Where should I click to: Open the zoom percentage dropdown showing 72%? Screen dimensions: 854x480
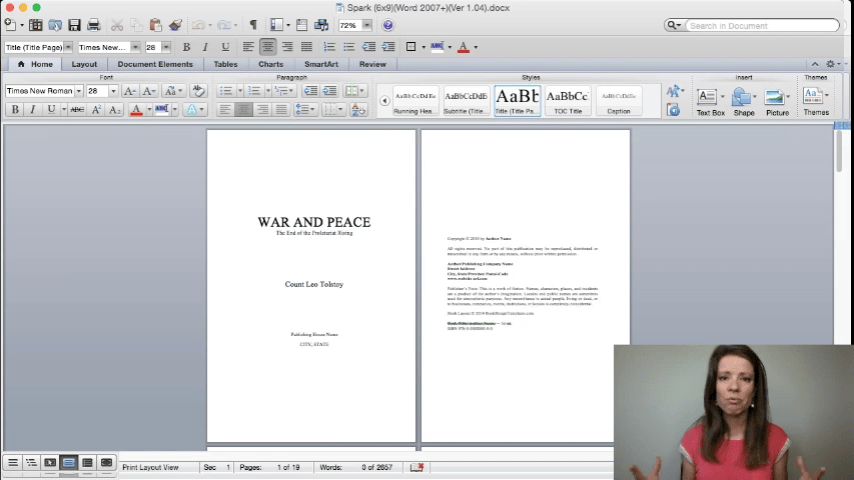367,25
